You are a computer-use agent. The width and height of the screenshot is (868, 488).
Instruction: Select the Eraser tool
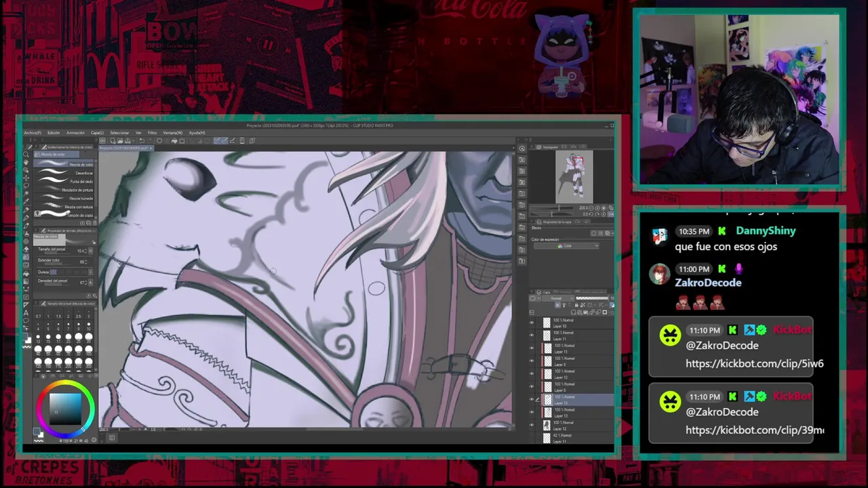[26, 249]
